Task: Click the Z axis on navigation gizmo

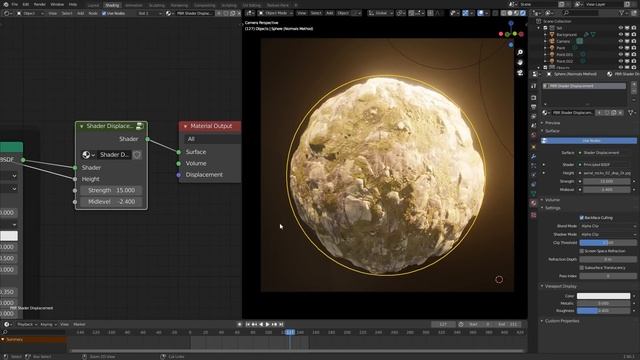Action: pos(511,24)
